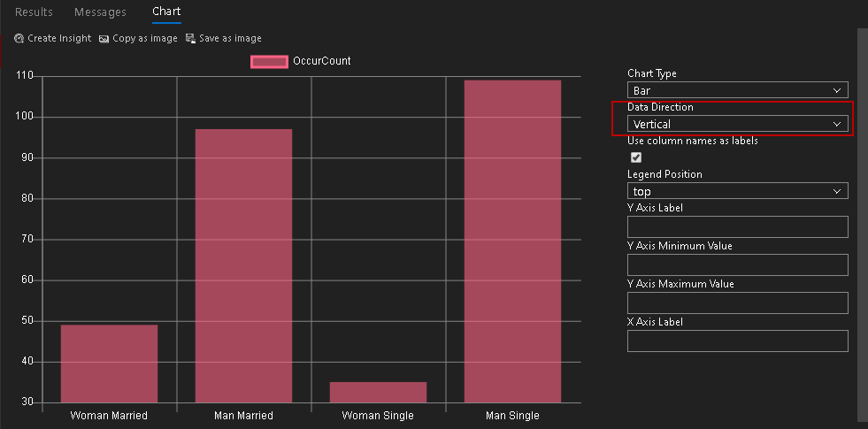Click the OccurCount legend color swatch

coord(269,61)
